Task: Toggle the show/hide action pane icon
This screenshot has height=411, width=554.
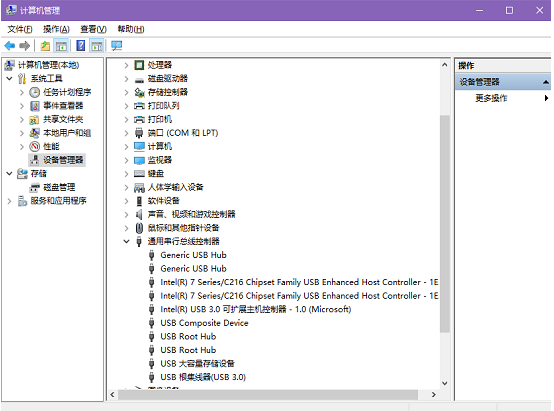Action: pos(97,46)
